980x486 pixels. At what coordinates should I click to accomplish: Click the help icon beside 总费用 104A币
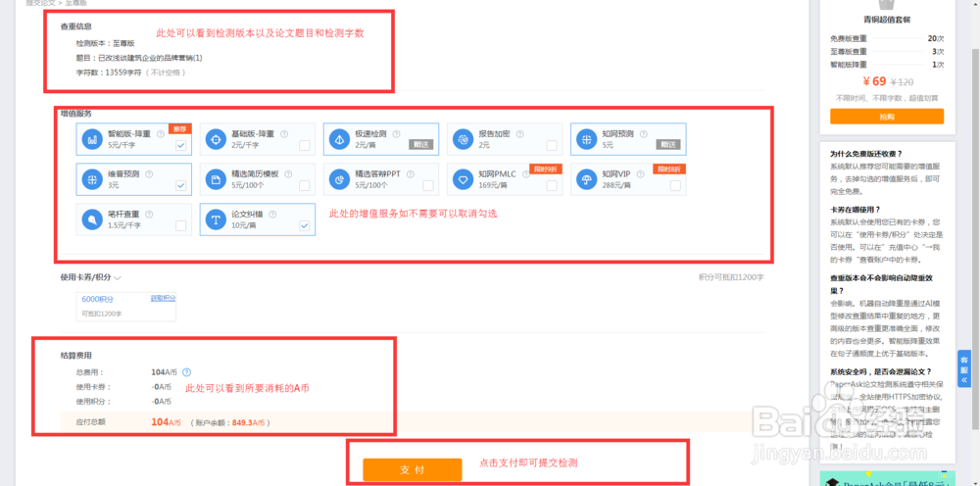[x=187, y=372]
